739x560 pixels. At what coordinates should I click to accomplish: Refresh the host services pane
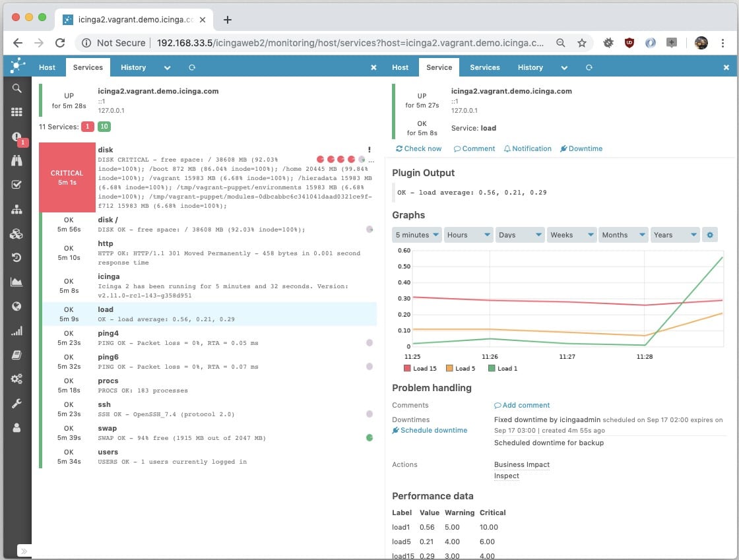[x=192, y=67]
